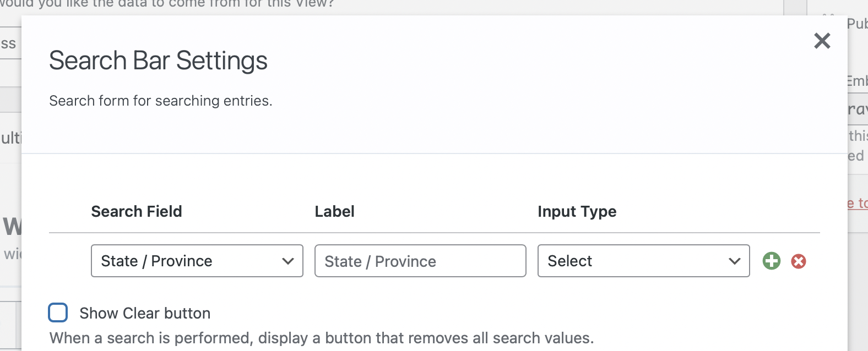Click 'Search form for searching entries' description

click(x=160, y=101)
